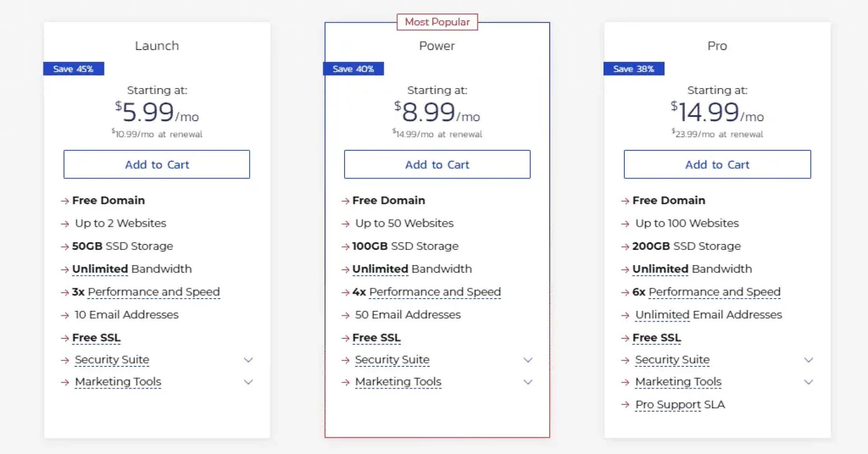Screen dimensions: 868x454
Task: Click the Pro Support SLA link
Action: coord(680,405)
